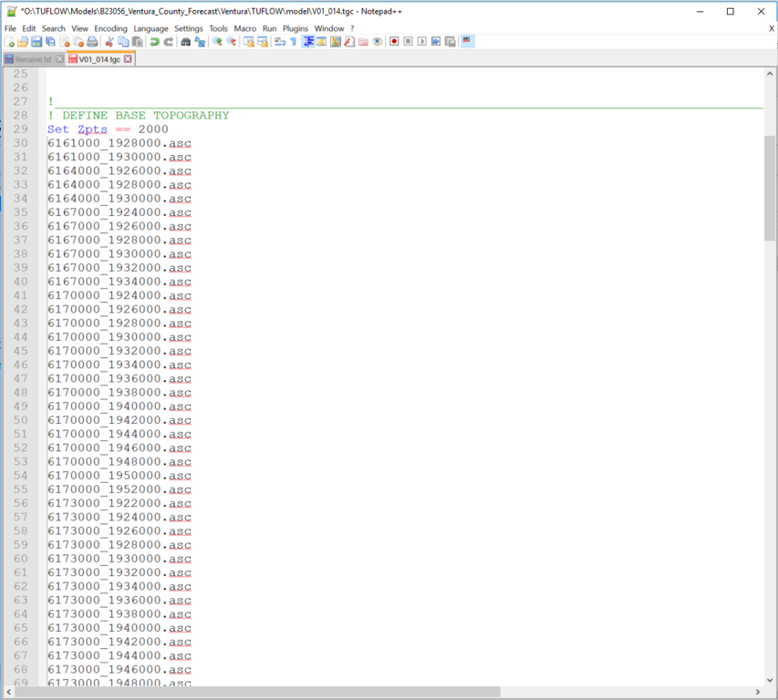This screenshot has height=700, width=778.
Task: Open the Settings menu
Action: coord(189,28)
